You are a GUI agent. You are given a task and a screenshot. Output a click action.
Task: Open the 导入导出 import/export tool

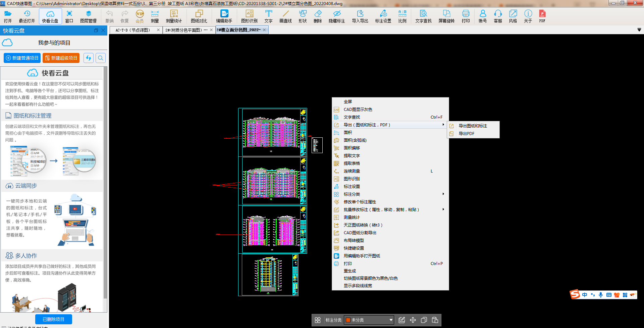360,16
